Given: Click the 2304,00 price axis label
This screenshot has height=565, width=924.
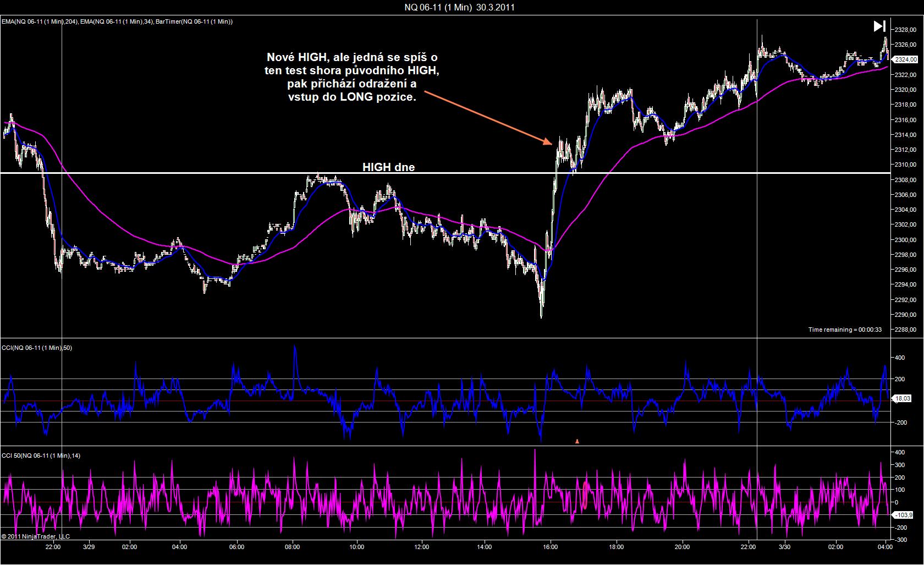Looking at the screenshot, I should pos(905,210).
